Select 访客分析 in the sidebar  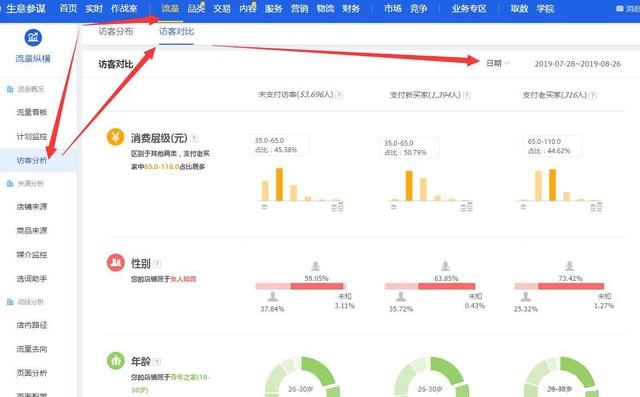coord(32,160)
